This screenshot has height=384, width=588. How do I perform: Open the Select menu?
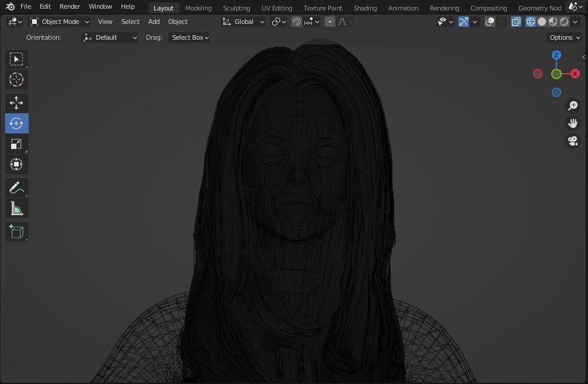(x=130, y=22)
